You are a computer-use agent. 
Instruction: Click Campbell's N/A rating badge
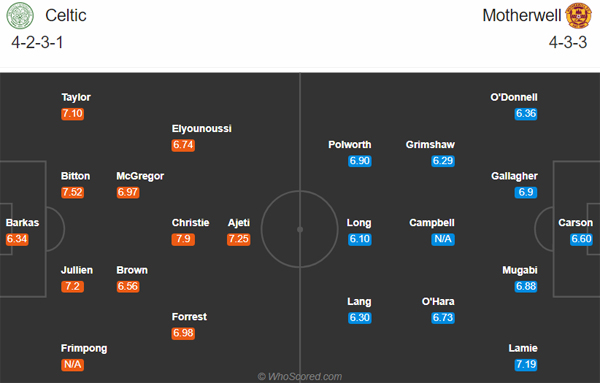coord(443,239)
